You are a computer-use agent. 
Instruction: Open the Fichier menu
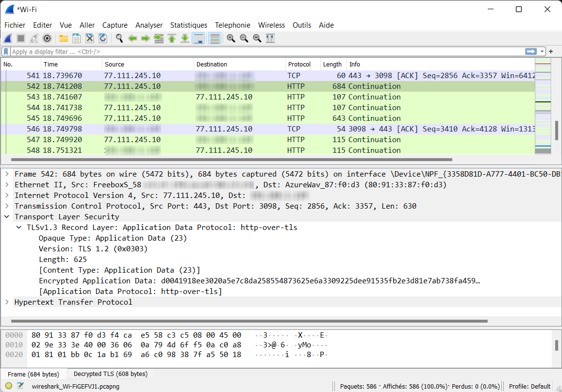[15, 25]
